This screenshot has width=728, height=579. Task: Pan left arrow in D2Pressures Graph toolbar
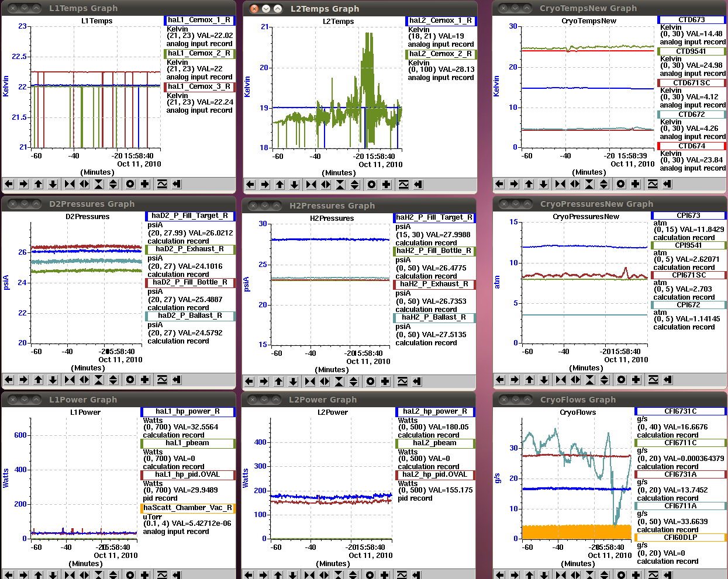tap(9, 380)
